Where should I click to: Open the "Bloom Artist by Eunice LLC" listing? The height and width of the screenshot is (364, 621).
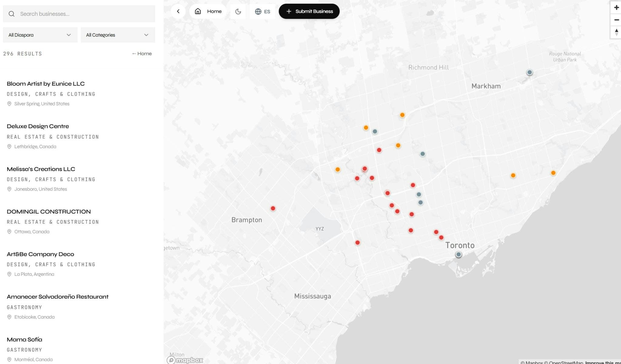pyautogui.click(x=46, y=84)
